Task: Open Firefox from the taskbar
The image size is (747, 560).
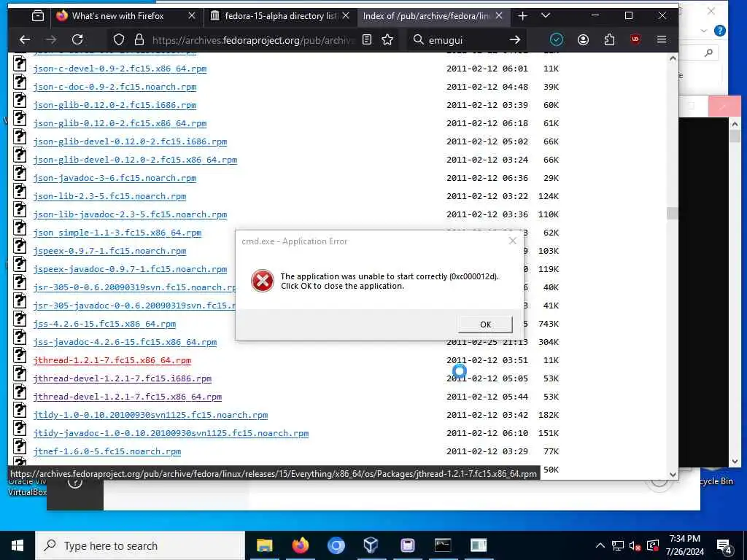Action: pos(300,545)
